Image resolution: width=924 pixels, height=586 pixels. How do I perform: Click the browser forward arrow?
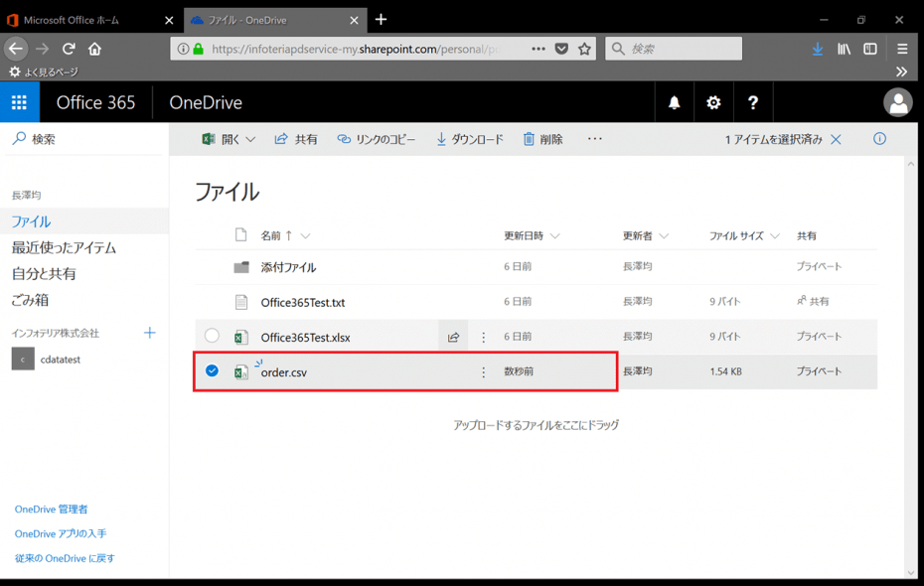(x=42, y=49)
